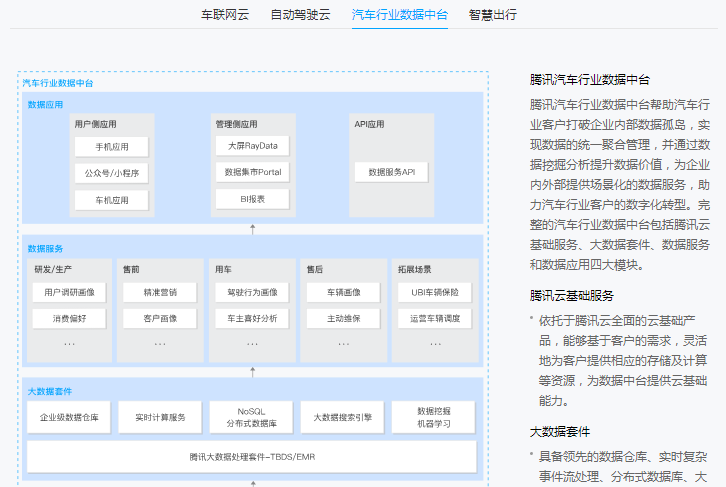This screenshot has height=487, width=726.
Task: Click the 腾讯云基础服务 heading
Action: pyautogui.click(x=571, y=295)
